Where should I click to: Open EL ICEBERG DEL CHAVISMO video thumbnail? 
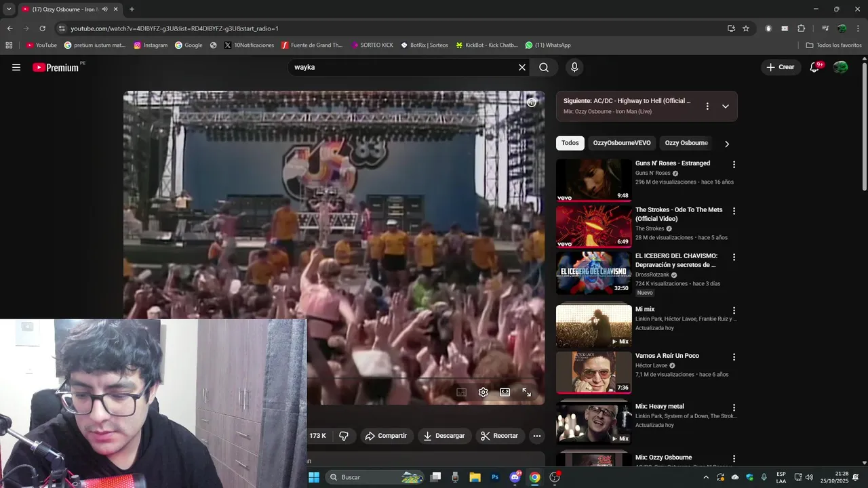coord(593,273)
